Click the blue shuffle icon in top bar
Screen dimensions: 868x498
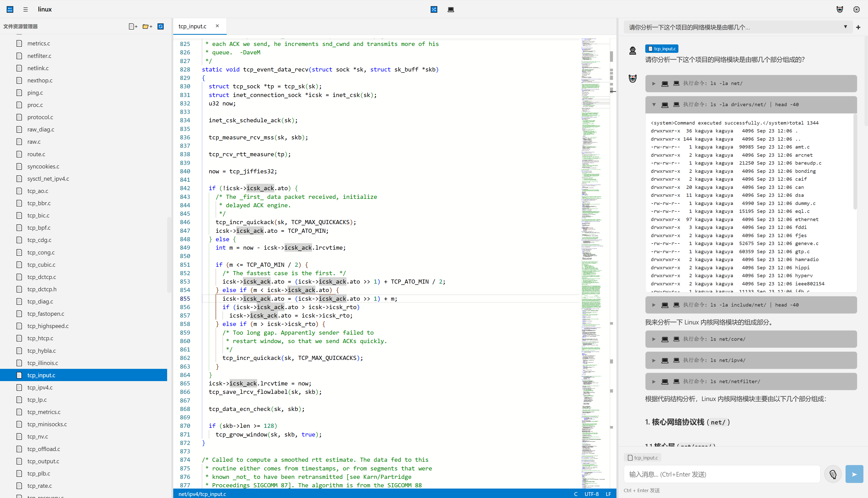point(434,9)
